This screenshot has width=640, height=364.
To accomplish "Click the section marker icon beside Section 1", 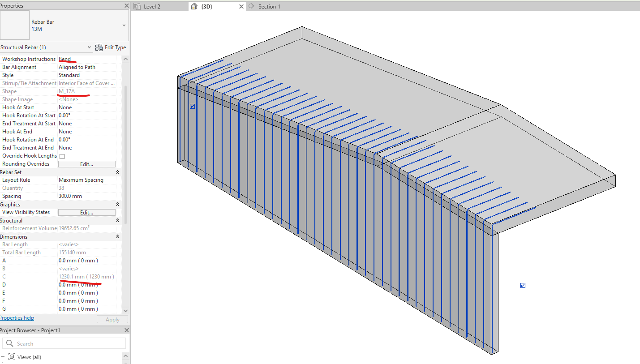I will coord(251,6).
